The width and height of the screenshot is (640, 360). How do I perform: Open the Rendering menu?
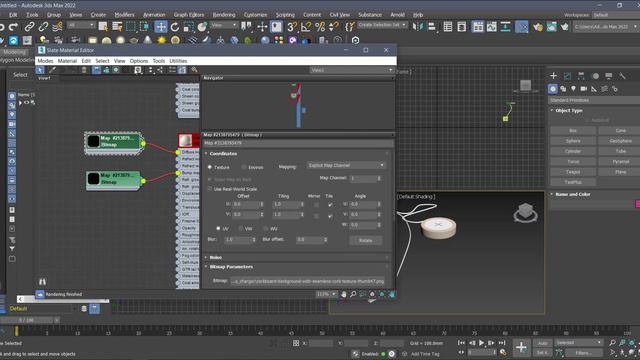pos(224,15)
